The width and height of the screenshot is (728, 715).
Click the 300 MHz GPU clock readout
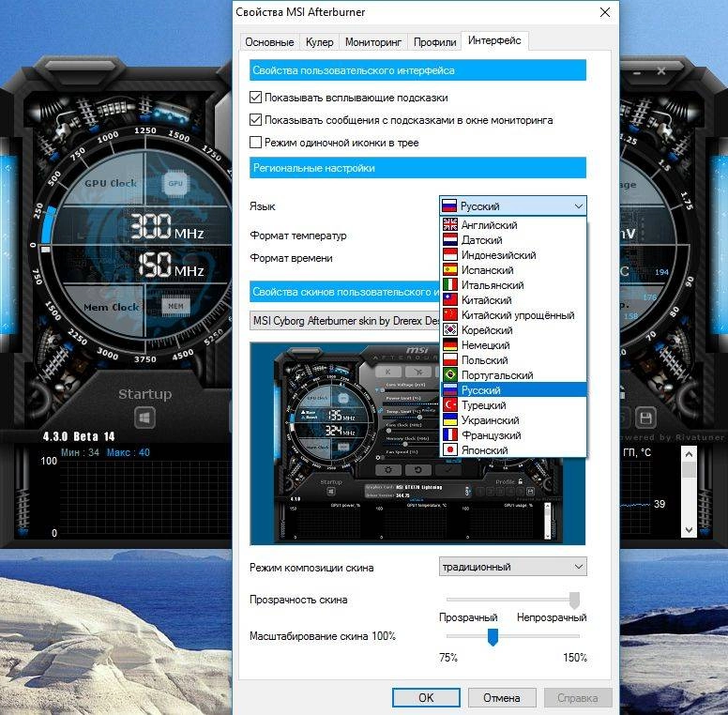(167, 227)
